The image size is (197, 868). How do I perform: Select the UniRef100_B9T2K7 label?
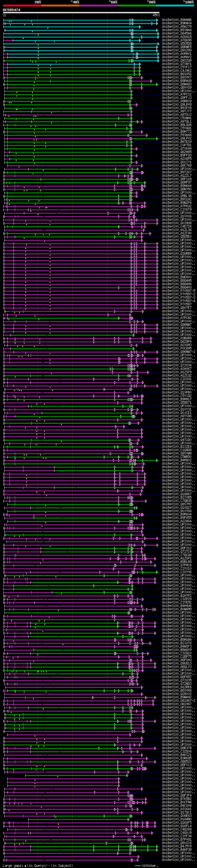click(177, 172)
